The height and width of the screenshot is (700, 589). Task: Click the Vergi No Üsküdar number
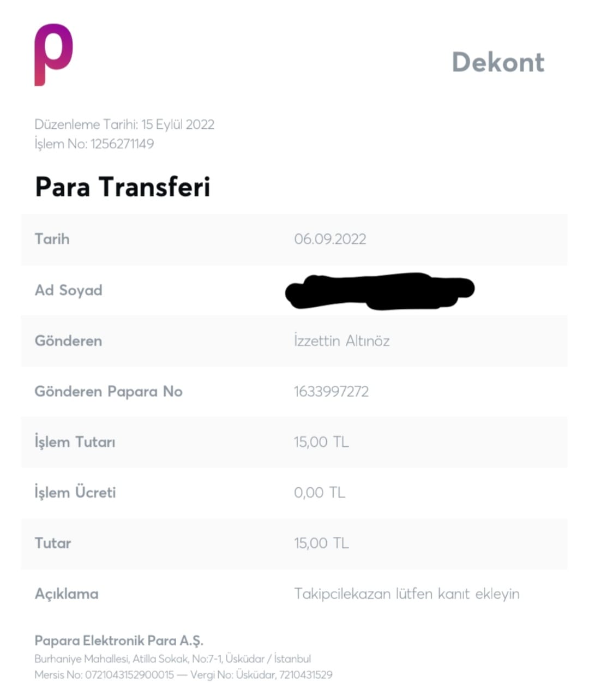coord(305,675)
